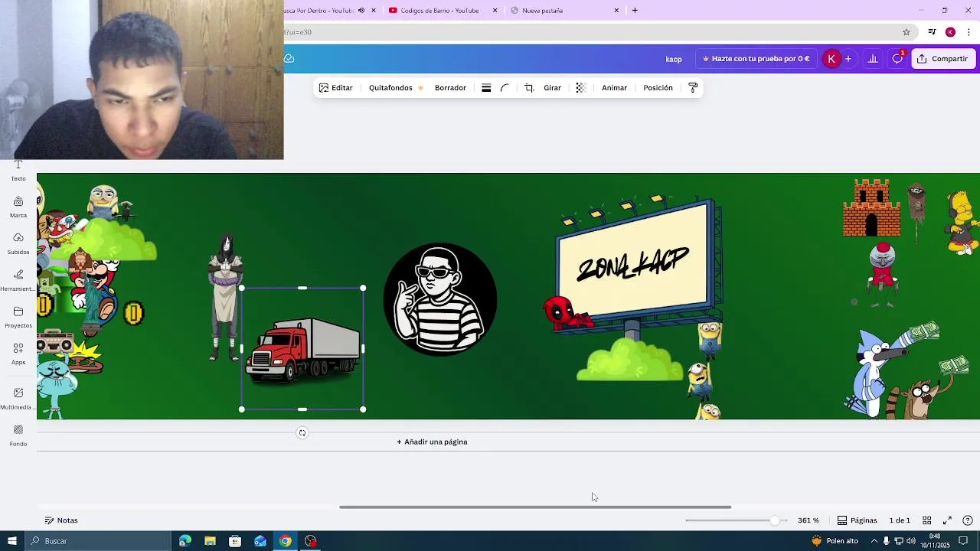Open the Apps panel
The image size is (980, 551).
18,354
